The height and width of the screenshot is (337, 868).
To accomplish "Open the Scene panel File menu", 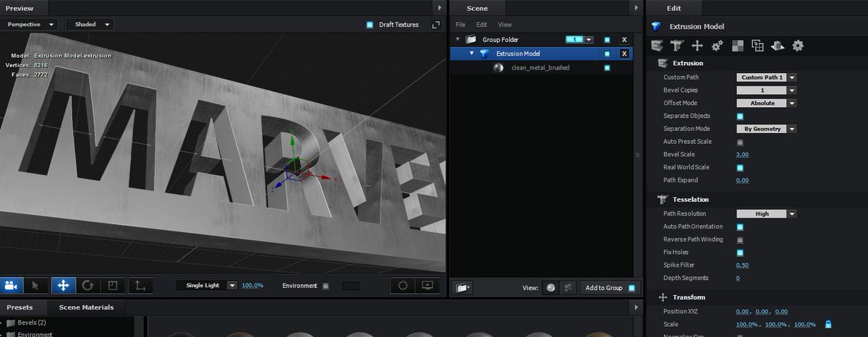I will coord(460,25).
